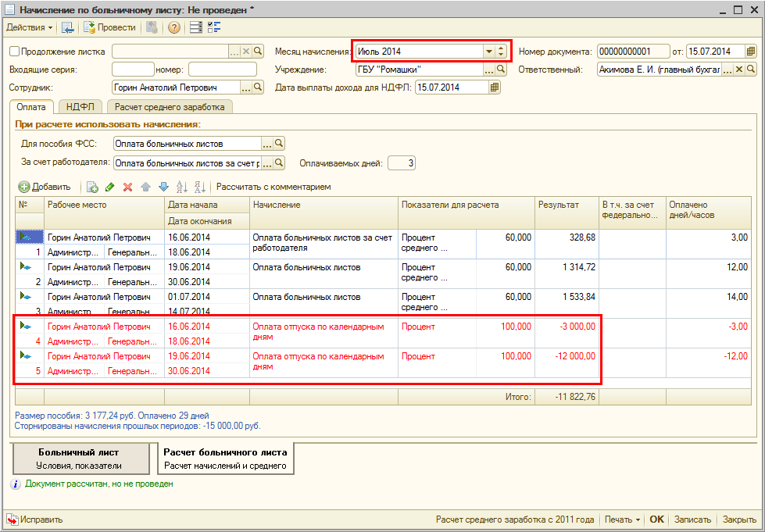Open calendar for document date field
Image resolution: width=765 pixels, height=532 pixels.
click(x=751, y=52)
